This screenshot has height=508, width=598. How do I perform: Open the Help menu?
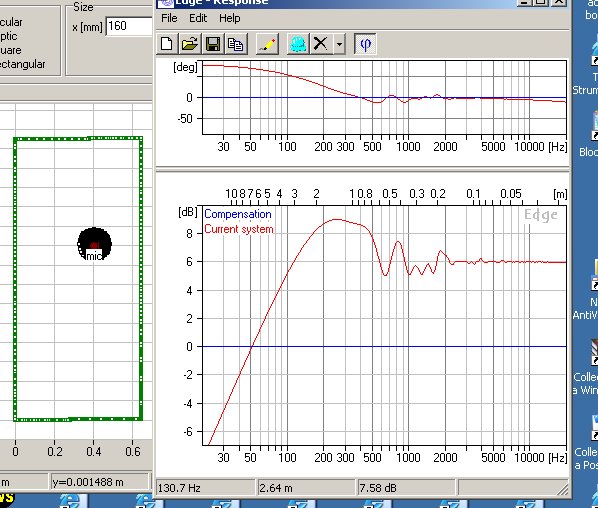tap(229, 18)
